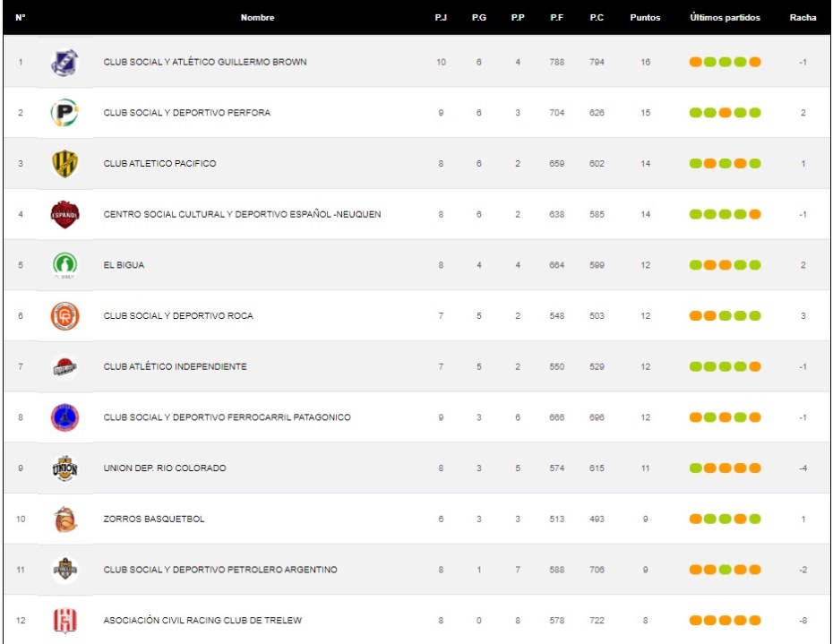
Task: Click the Deportivo Roca orange logo
Action: click(64, 316)
